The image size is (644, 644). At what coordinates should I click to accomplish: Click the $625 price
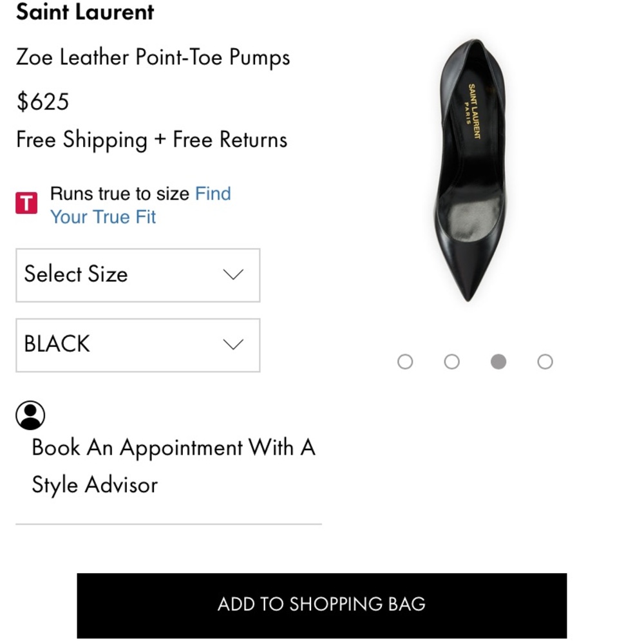click(43, 102)
